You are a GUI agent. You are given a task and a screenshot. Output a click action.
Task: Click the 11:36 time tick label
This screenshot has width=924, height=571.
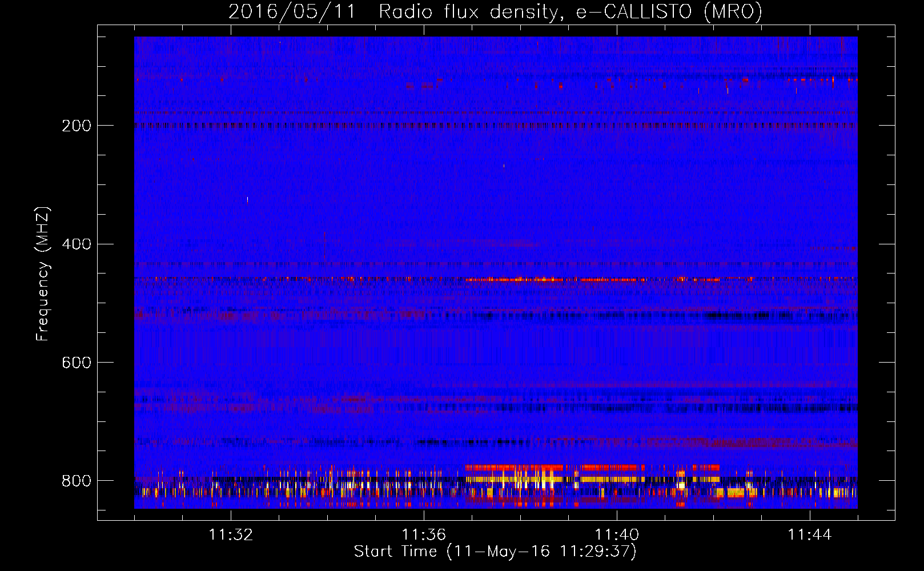click(x=424, y=535)
